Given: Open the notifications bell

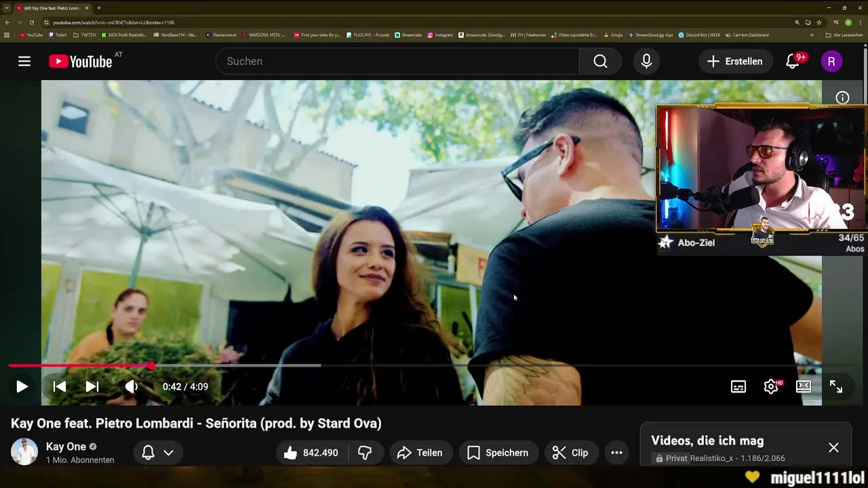Looking at the screenshot, I should tap(792, 61).
